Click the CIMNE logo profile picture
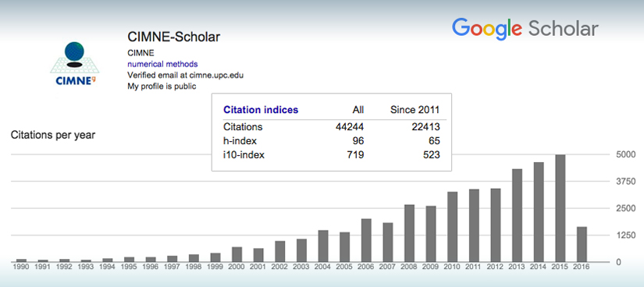Image resolution: width=644 pixels, height=287 pixels. [x=76, y=64]
